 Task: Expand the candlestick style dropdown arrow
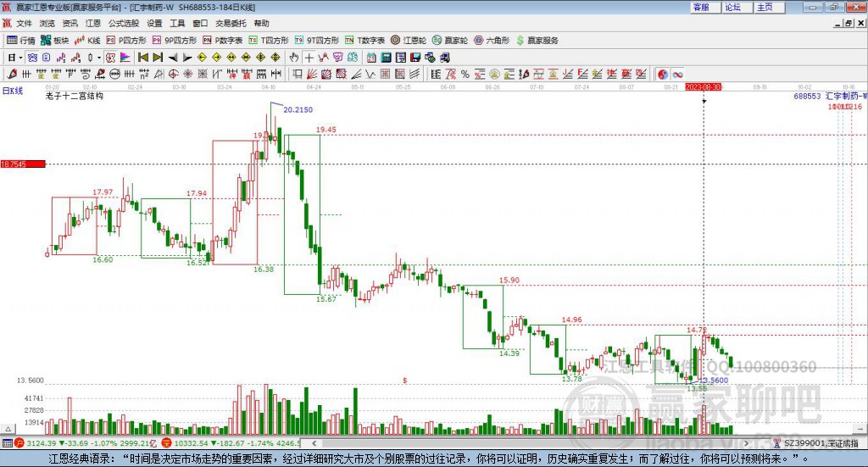(99, 58)
